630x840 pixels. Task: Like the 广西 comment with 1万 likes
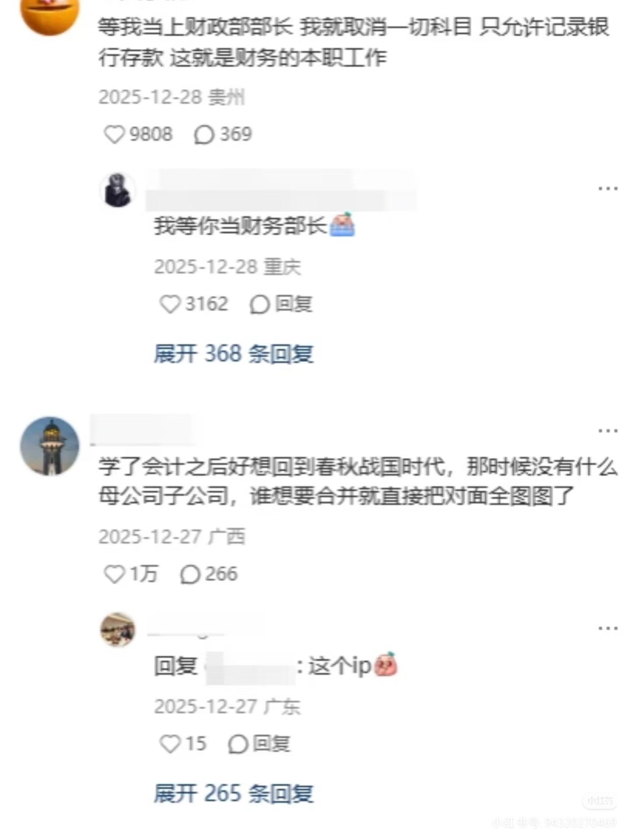(114, 574)
